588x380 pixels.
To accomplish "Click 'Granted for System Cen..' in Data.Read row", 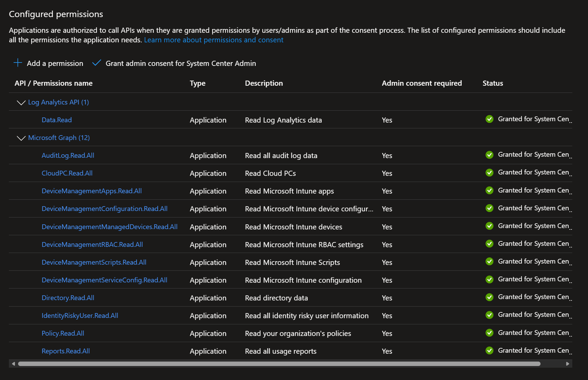I will point(535,119).
